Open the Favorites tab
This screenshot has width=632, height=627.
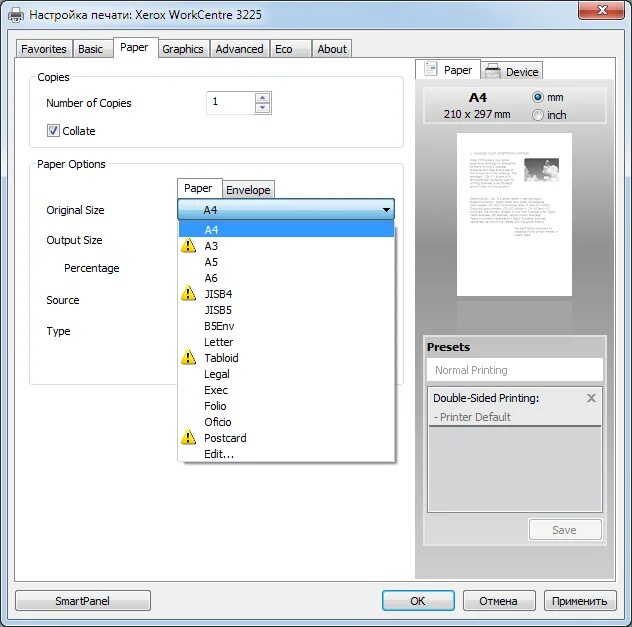coord(44,49)
